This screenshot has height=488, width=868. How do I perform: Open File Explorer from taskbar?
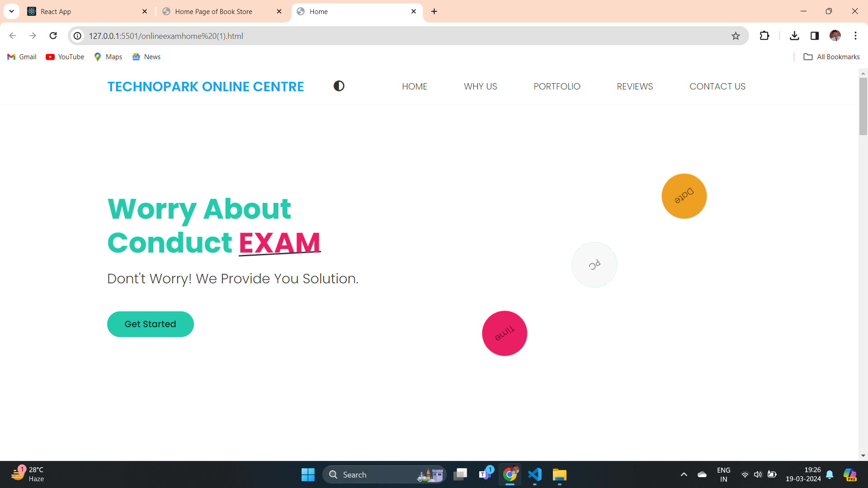(559, 474)
